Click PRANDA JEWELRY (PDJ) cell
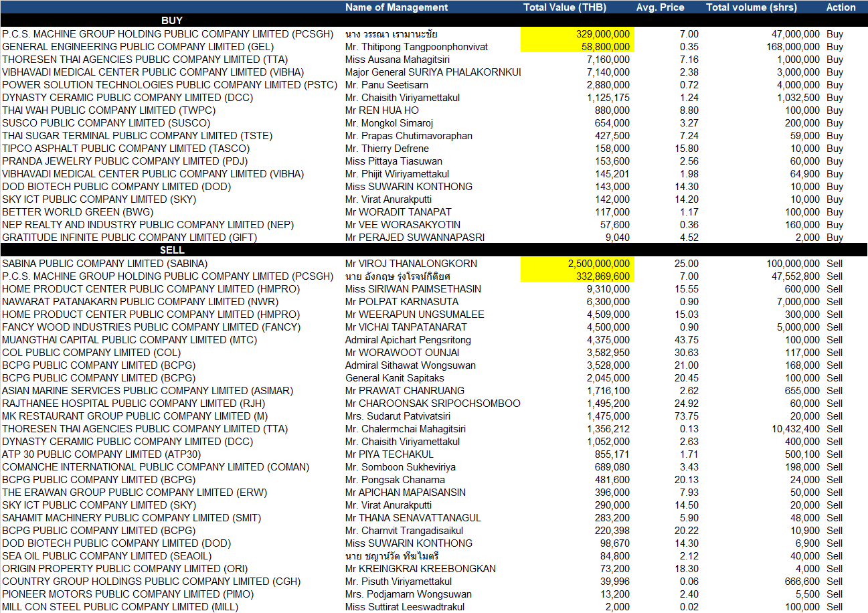Screen dimensions: 868x613 click(x=125, y=161)
